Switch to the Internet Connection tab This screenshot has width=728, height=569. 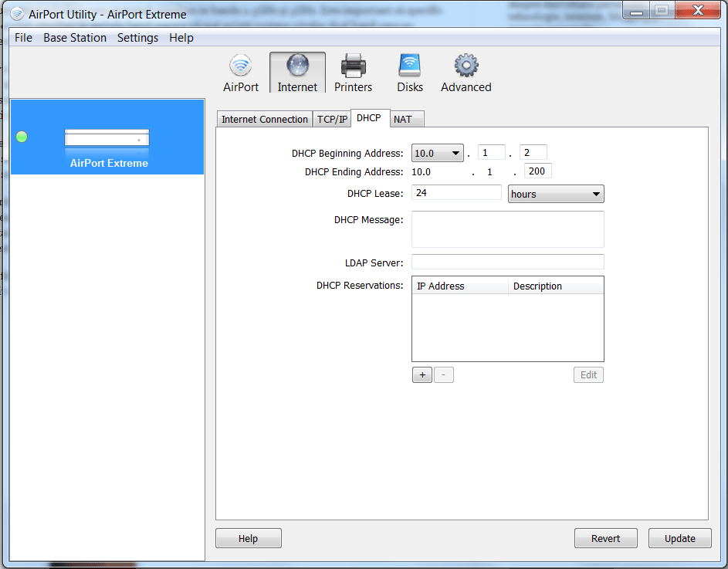264,120
